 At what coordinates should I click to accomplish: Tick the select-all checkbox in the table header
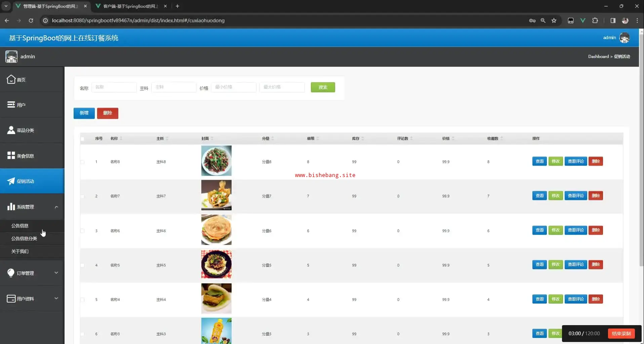[82, 139]
